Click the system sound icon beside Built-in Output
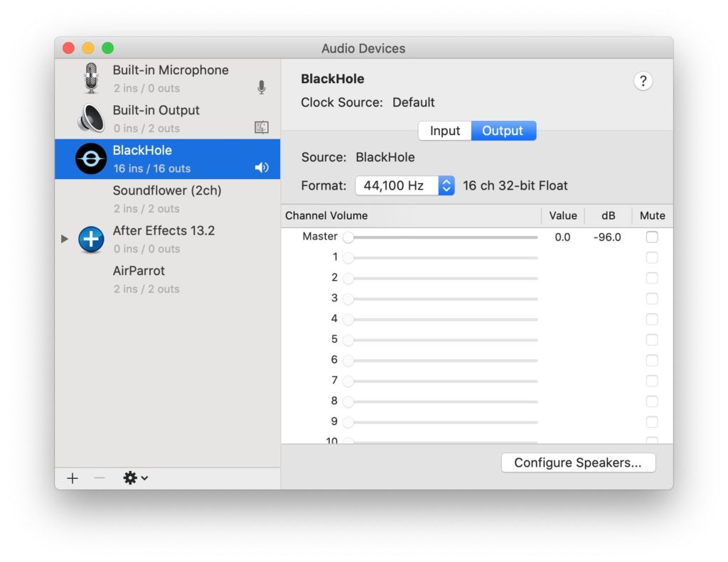The height and width of the screenshot is (562, 728). (x=262, y=127)
